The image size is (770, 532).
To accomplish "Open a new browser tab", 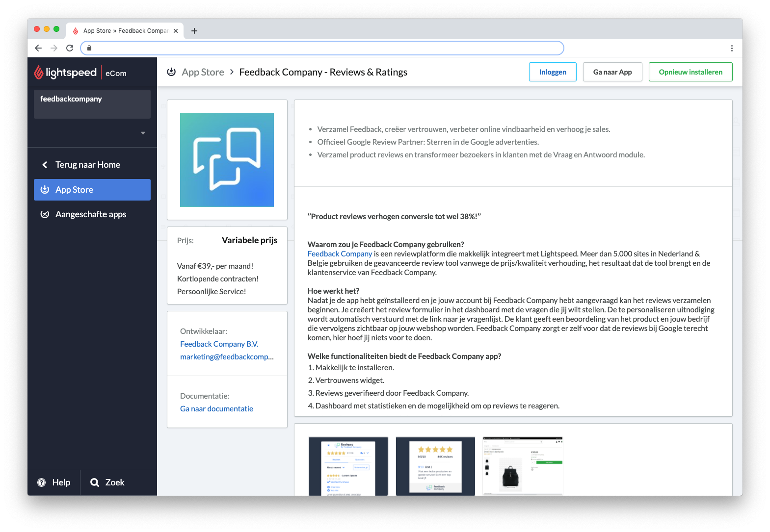I will coord(194,31).
